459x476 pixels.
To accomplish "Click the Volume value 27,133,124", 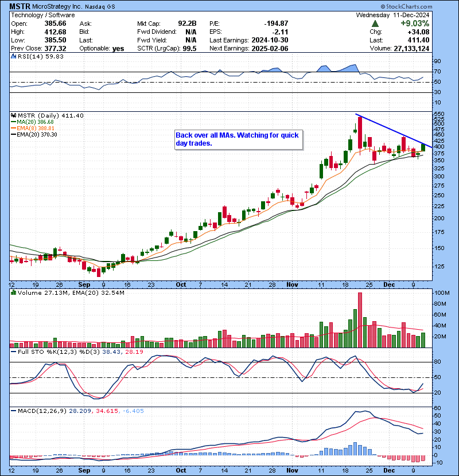I will [411, 48].
